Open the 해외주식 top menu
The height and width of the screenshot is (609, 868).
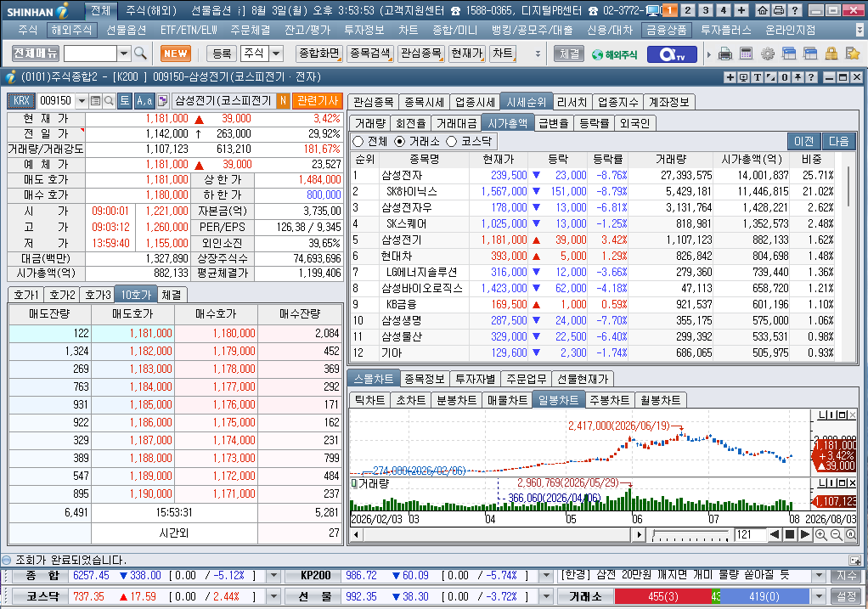click(71, 30)
